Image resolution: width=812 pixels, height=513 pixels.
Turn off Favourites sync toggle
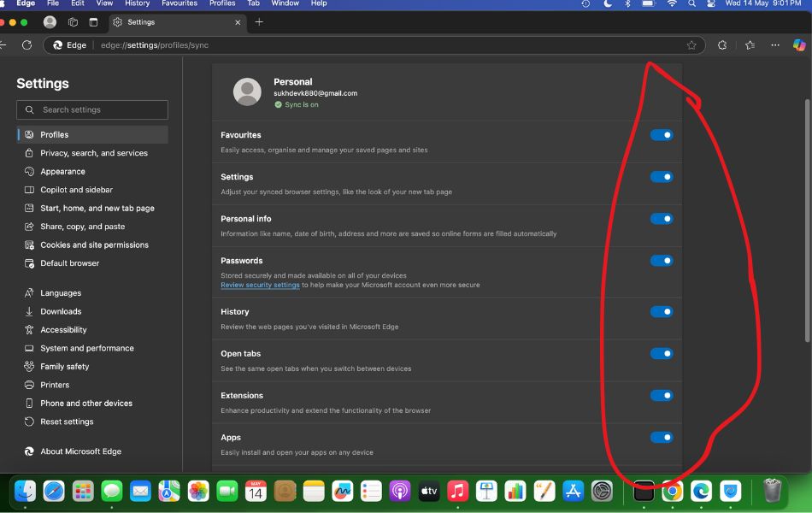662,135
